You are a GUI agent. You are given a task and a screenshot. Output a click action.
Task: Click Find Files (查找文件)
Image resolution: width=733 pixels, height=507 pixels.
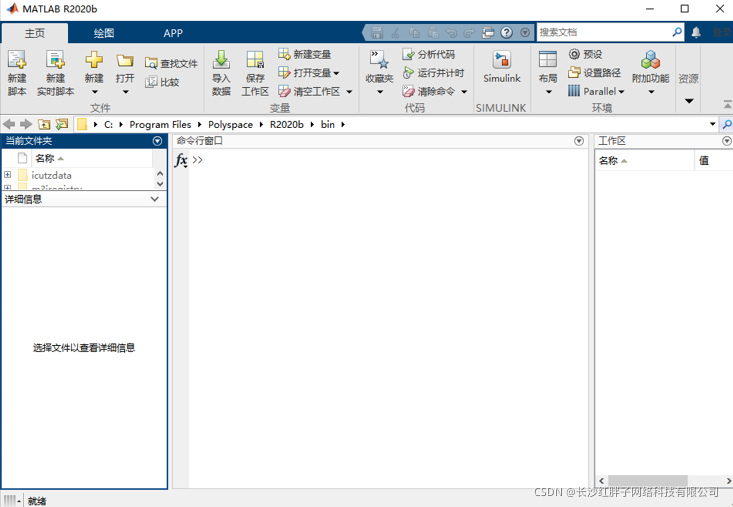(x=171, y=63)
